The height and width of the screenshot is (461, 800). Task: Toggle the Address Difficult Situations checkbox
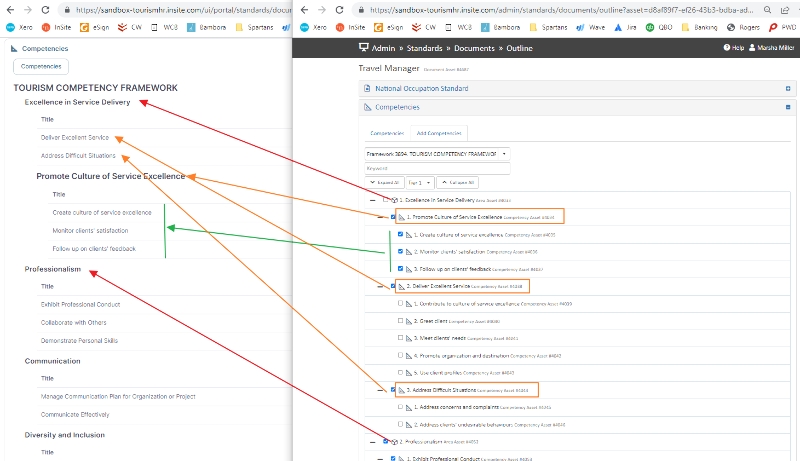point(392,390)
